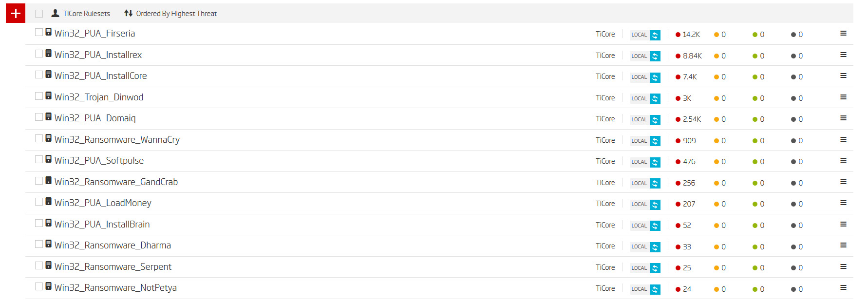
Task: Check the Win32_PUA_Installrex checkbox
Action: click(39, 54)
